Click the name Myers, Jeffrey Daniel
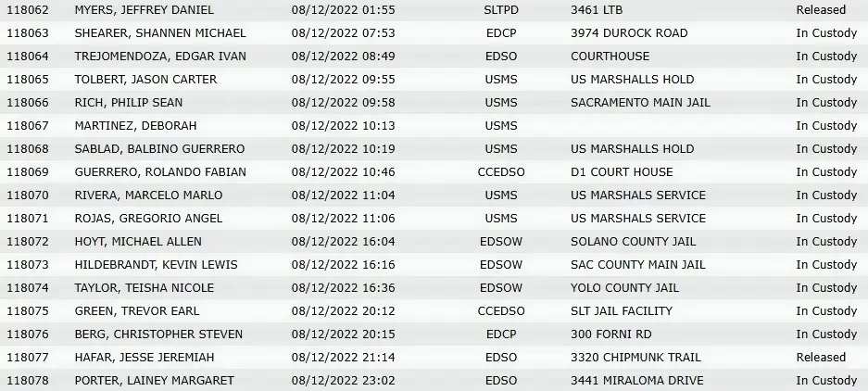Viewport: 868px width, 391px height. (x=144, y=10)
